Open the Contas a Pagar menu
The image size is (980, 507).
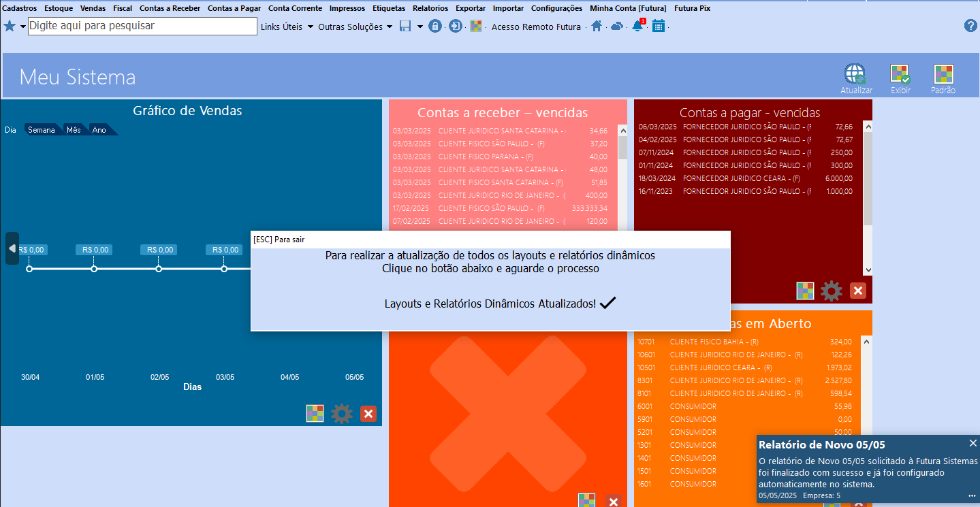coord(234,8)
